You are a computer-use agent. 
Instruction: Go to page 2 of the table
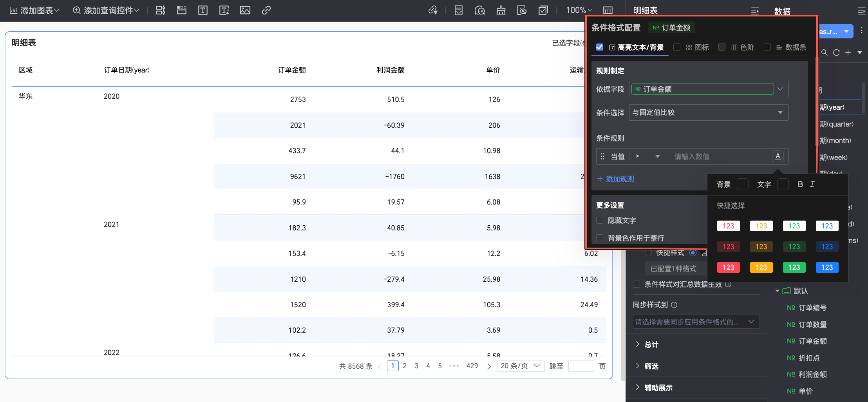[x=405, y=366]
